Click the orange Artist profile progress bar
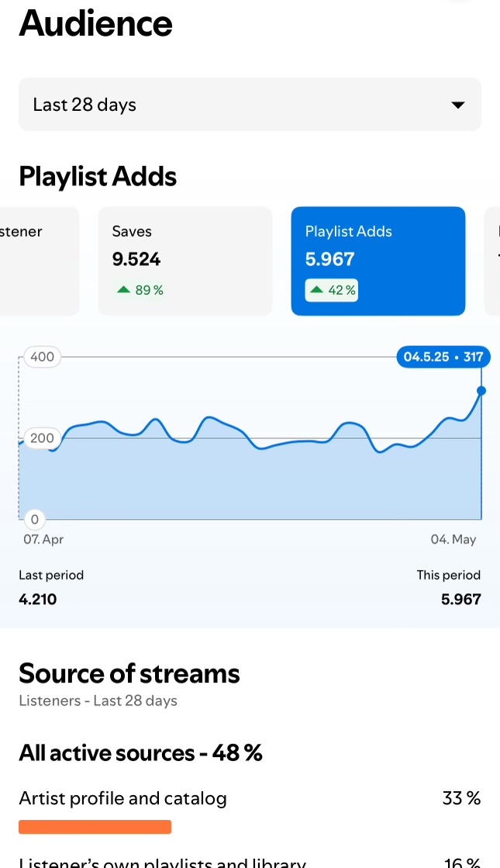Image resolution: width=500 pixels, height=868 pixels. tap(95, 827)
